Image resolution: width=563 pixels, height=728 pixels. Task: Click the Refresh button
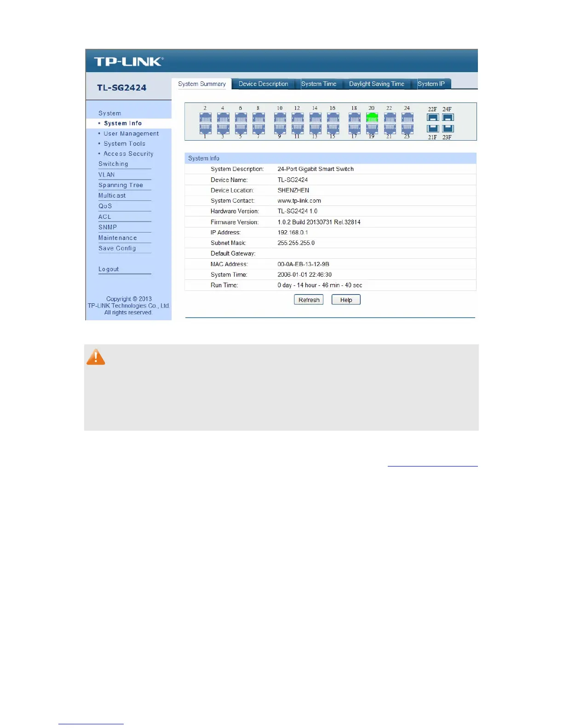tap(309, 300)
